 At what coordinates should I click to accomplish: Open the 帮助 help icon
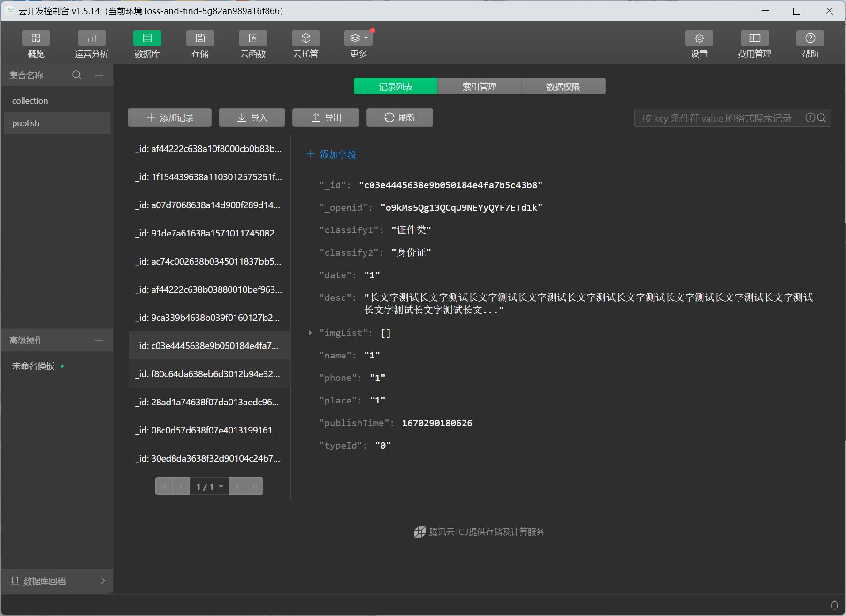click(810, 38)
